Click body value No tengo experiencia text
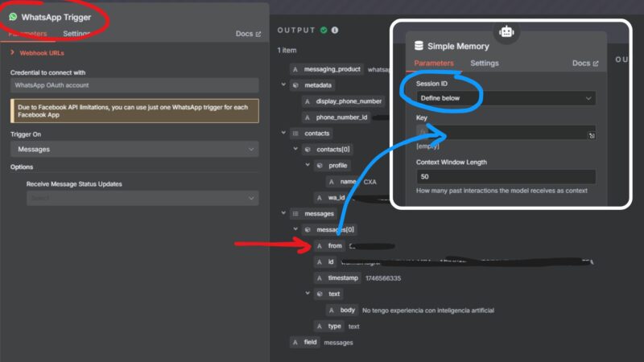The height and width of the screenshot is (362, 644). 428,311
